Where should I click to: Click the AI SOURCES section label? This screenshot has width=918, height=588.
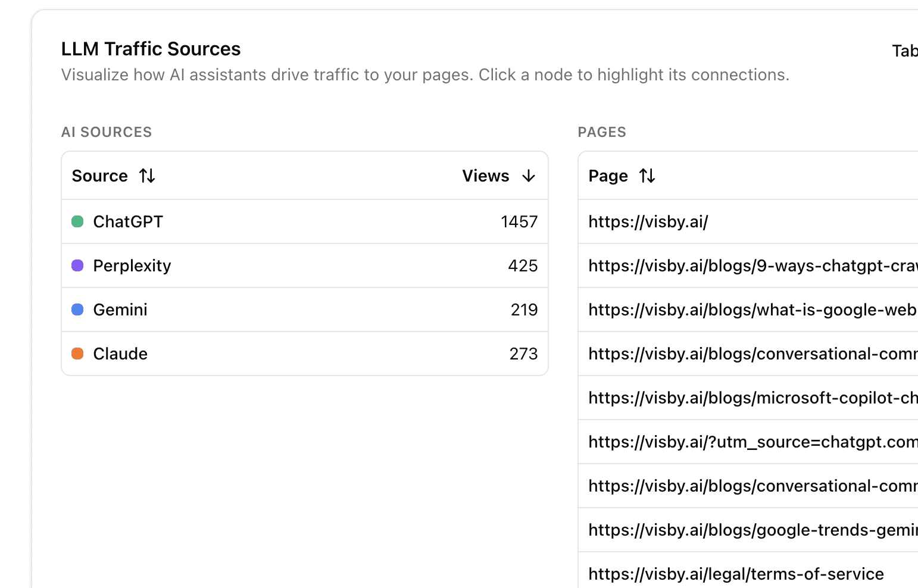tap(107, 132)
